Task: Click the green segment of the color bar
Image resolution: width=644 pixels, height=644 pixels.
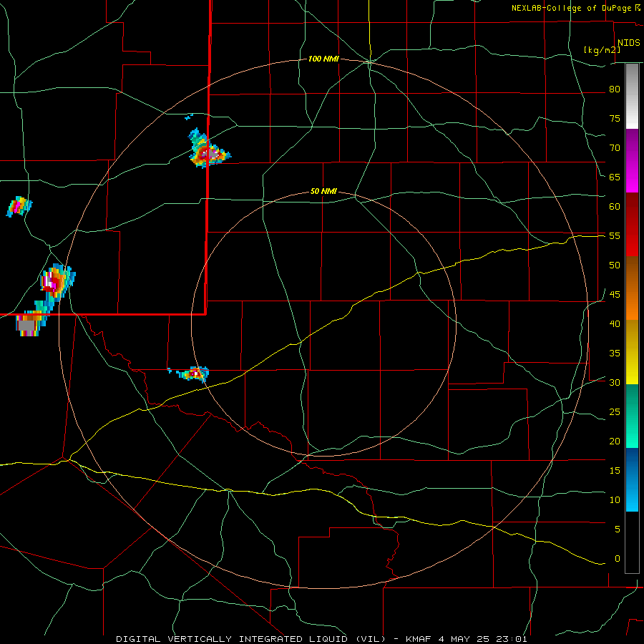Action: point(632,416)
